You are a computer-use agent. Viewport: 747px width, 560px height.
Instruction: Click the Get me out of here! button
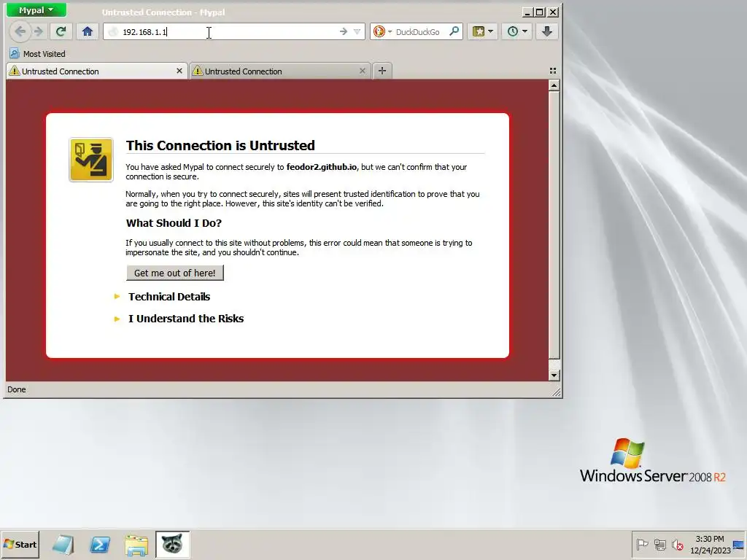tap(175, 273)
